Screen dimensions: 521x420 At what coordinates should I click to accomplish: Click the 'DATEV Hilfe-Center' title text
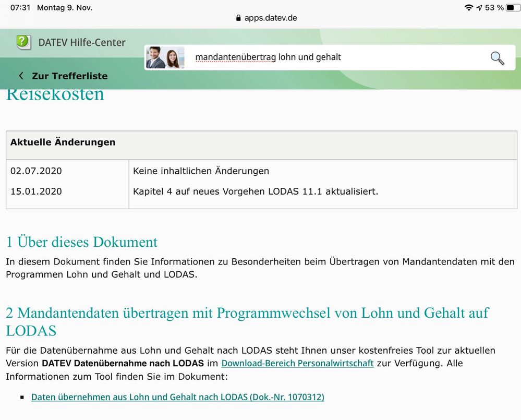[x=82, y=42]
